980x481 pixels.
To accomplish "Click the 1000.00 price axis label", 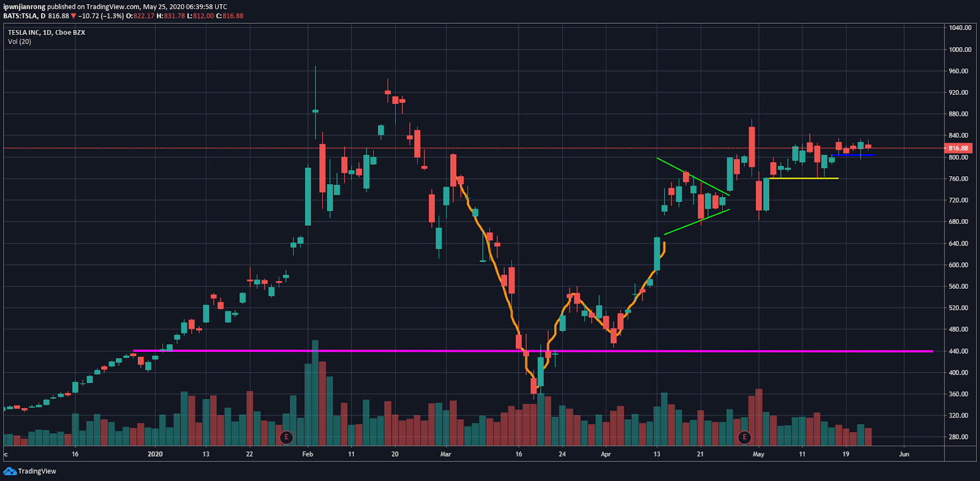I will point(960,50).
